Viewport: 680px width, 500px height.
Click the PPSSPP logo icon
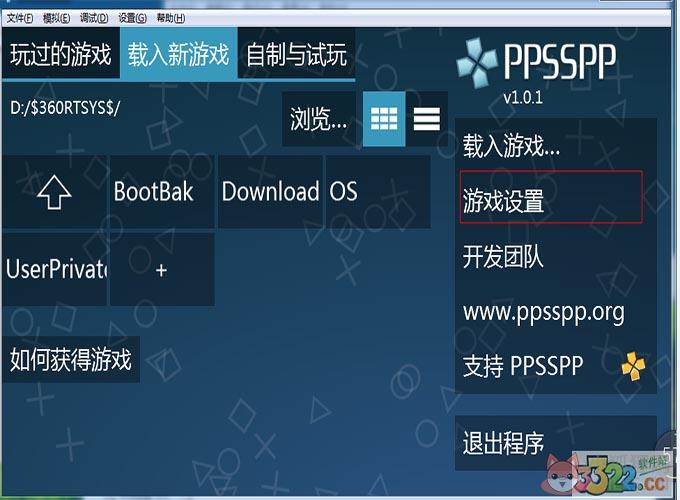(x=477, y=63)
